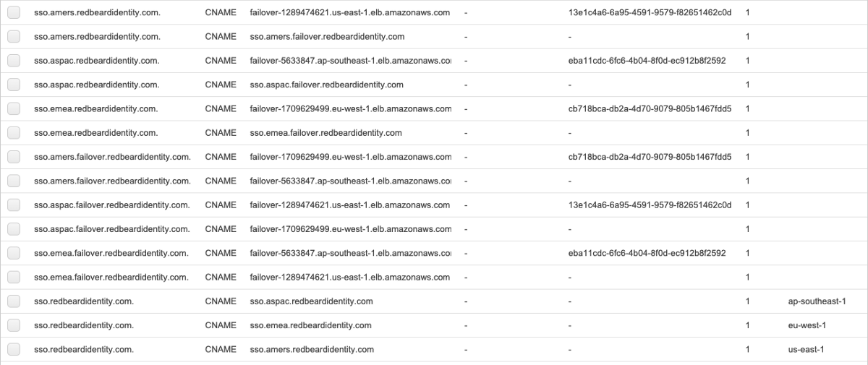The height and width of the screenshot is (365, 868).
Task: Check the row with value sso.aspac.failover.redbeardidentity.com
Action: pyautogui.click(x=14, y=85)
